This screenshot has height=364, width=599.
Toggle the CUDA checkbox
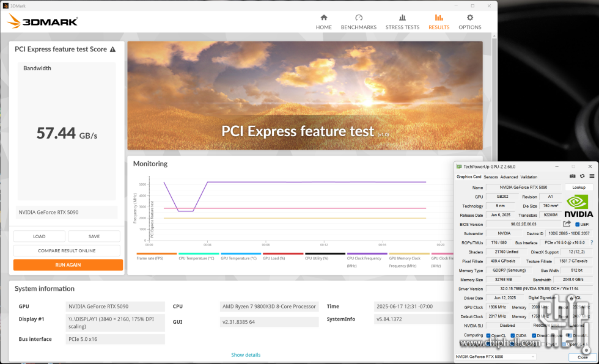513,336
